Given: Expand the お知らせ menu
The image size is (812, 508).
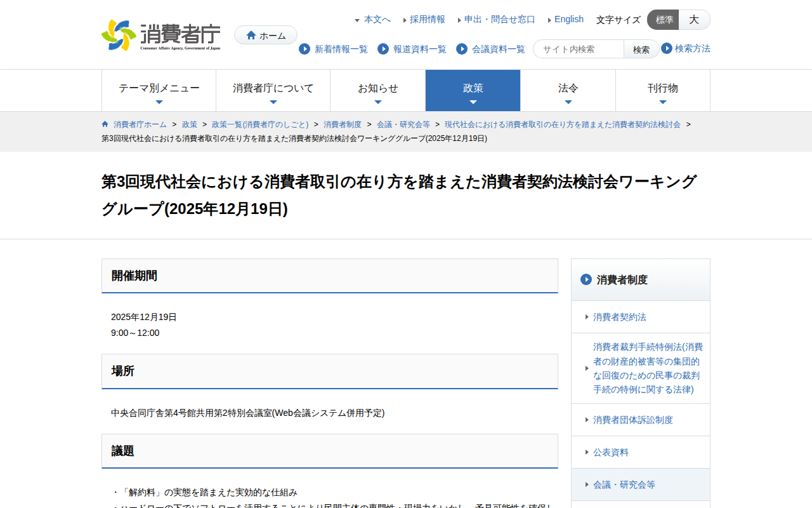Looking at the screenshot, I should pyautogui.click(x=378, y=91).
